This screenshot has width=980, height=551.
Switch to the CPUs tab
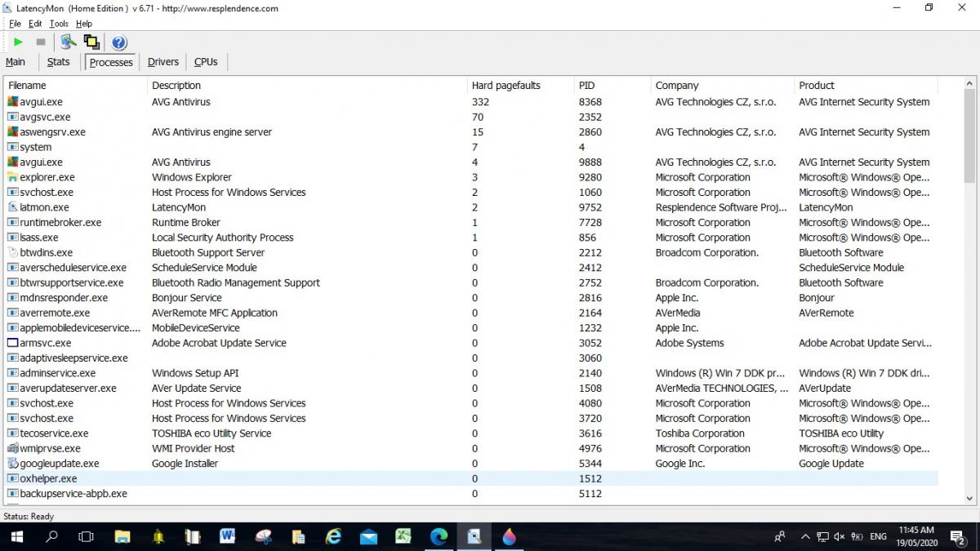click(x=206, y=62)
